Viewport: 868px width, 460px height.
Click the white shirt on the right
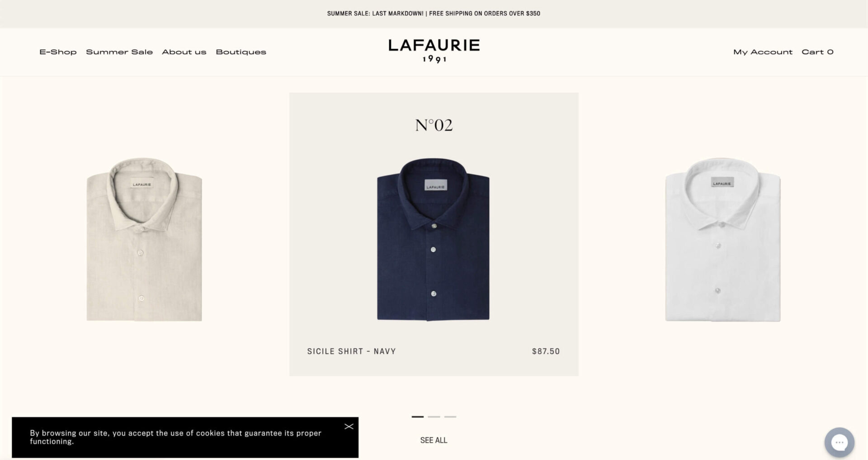(x=723, y=239)
